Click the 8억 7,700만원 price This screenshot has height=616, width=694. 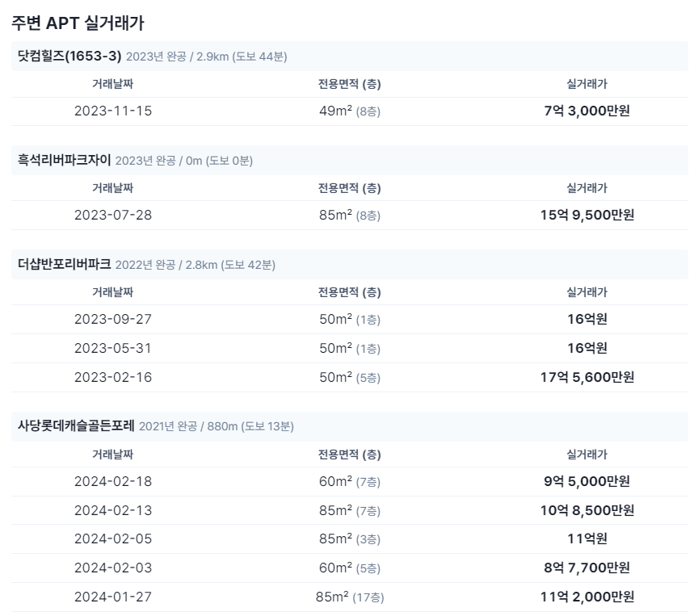587,568
